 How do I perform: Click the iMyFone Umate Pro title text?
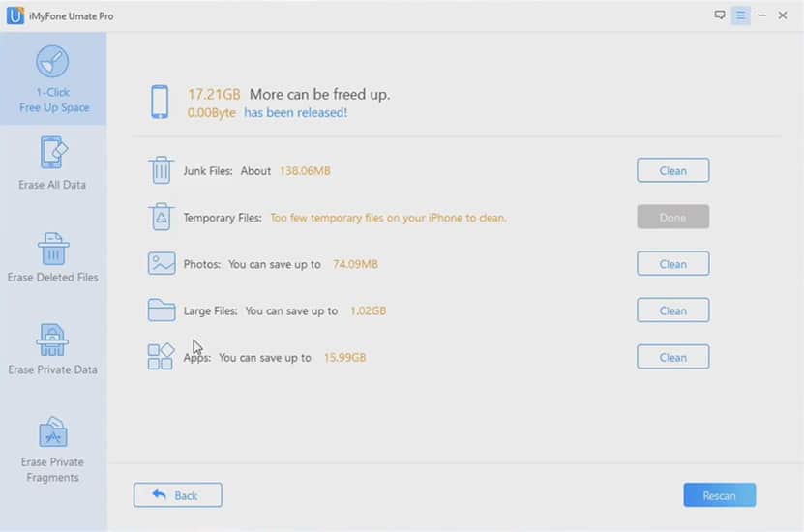click(71, 15)
